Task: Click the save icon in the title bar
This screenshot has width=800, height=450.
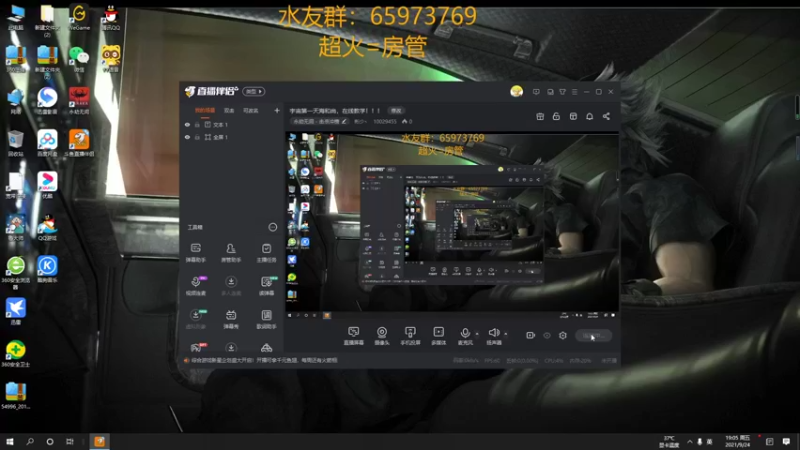Action: point(550,92)
